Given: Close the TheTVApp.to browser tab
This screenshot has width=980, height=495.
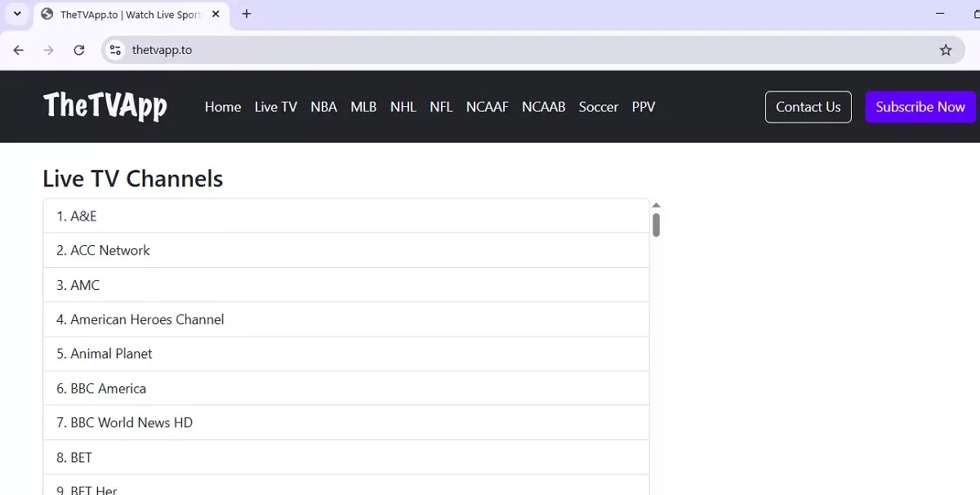Looking at the screenshot, I should click(x=216, y=14).
